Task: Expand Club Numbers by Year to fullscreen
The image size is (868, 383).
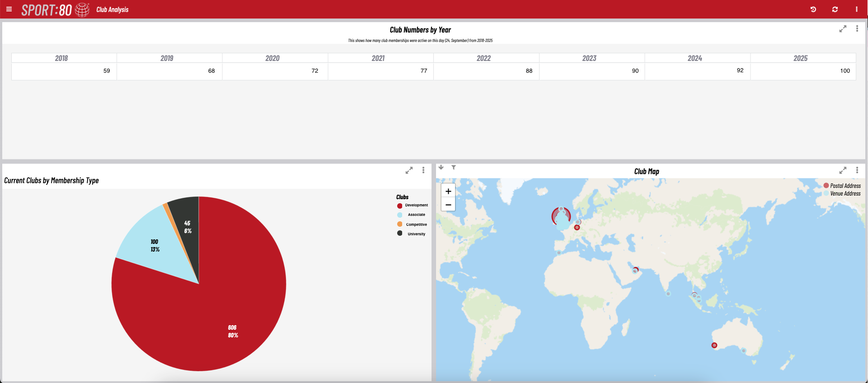Action: 843,29
